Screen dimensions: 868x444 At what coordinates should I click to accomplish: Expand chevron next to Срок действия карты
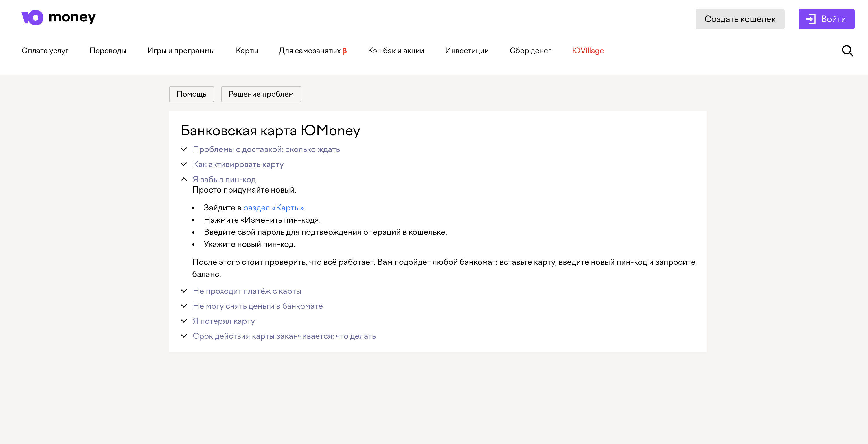coord(184,336)
